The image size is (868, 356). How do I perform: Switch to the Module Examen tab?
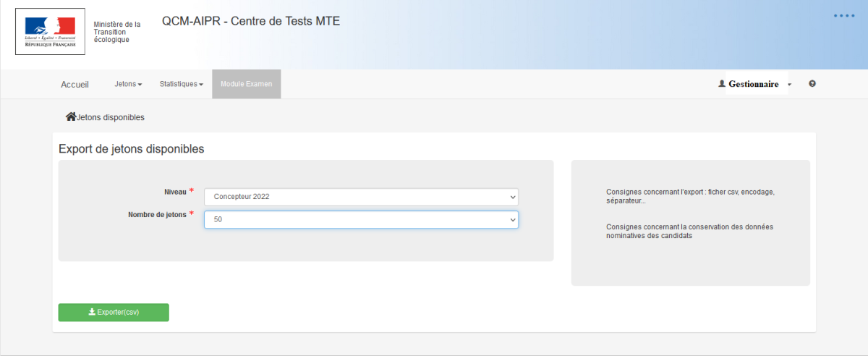point(246,84)
